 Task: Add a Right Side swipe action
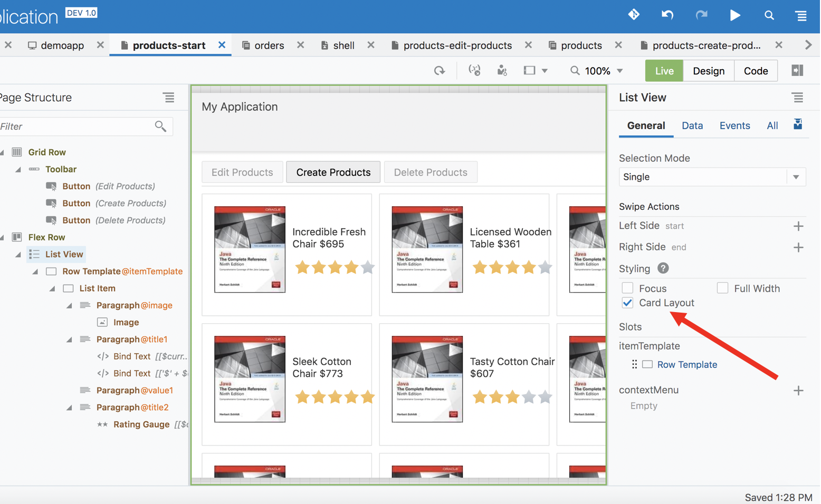[798, 247]
